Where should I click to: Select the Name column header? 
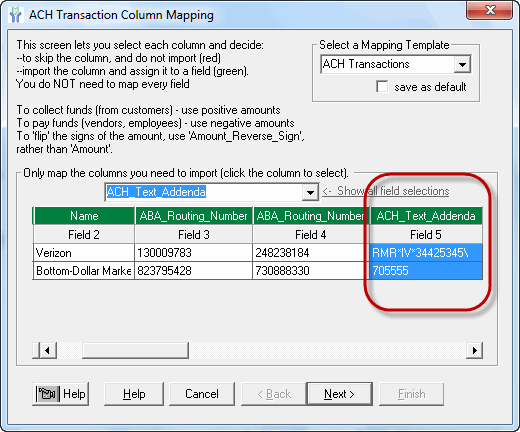pyautogui.click(x=84, y=216)
